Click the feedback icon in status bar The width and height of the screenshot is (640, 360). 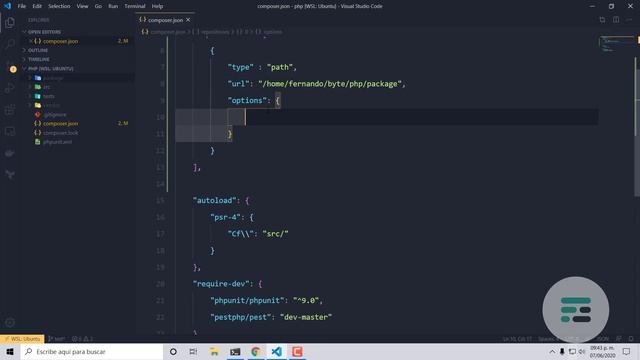[619, 339]
